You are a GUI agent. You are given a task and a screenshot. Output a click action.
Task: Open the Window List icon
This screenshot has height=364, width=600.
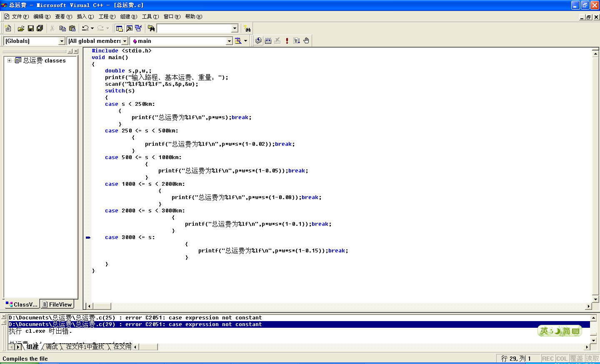(x=138, y=28)
